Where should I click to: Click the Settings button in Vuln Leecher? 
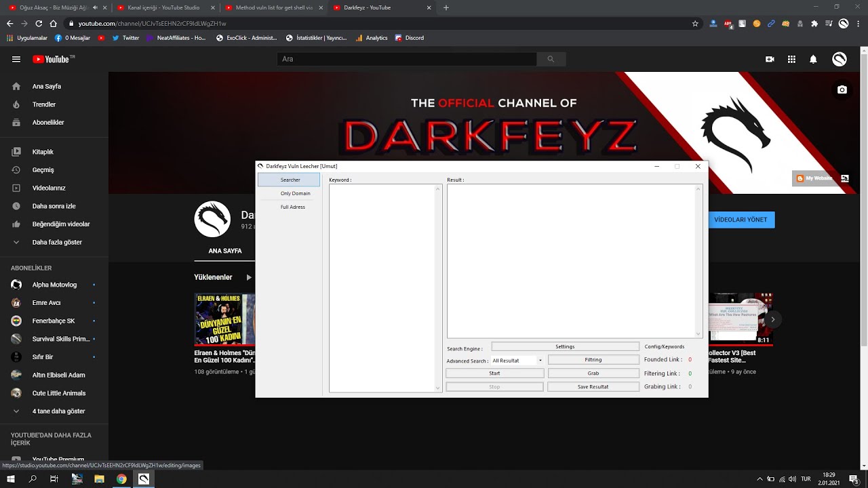[565, 346]
